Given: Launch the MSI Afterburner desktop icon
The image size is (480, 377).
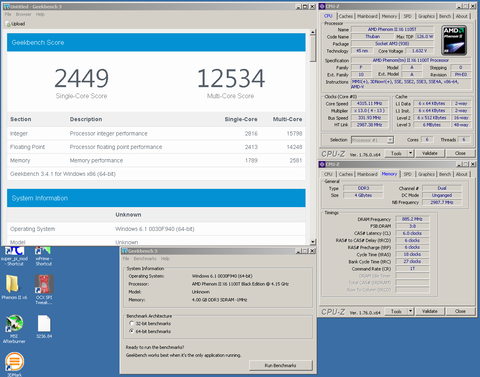Looking at the screenshot, I should 14,329.
